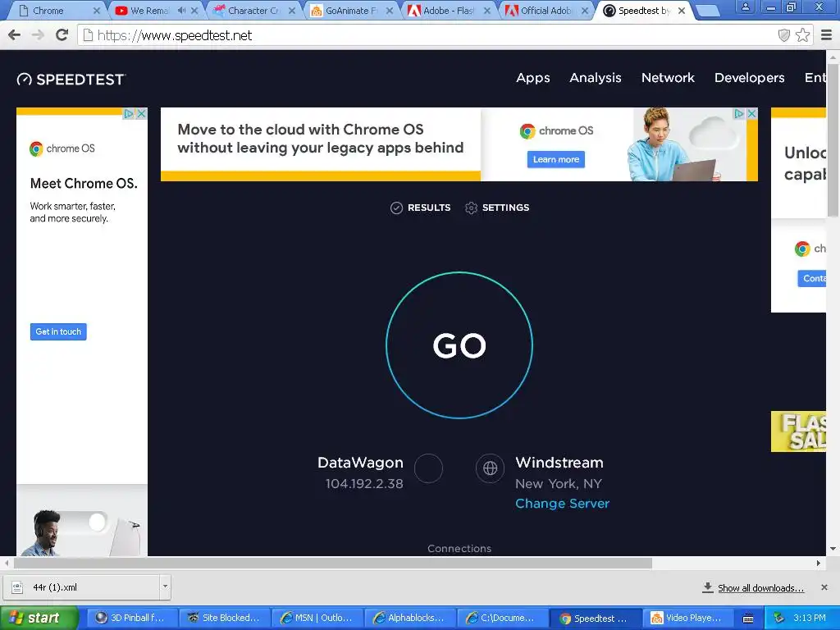Switch to the GoAnimate tab
The image size is (840, 630).
click(x=351, y=11)
